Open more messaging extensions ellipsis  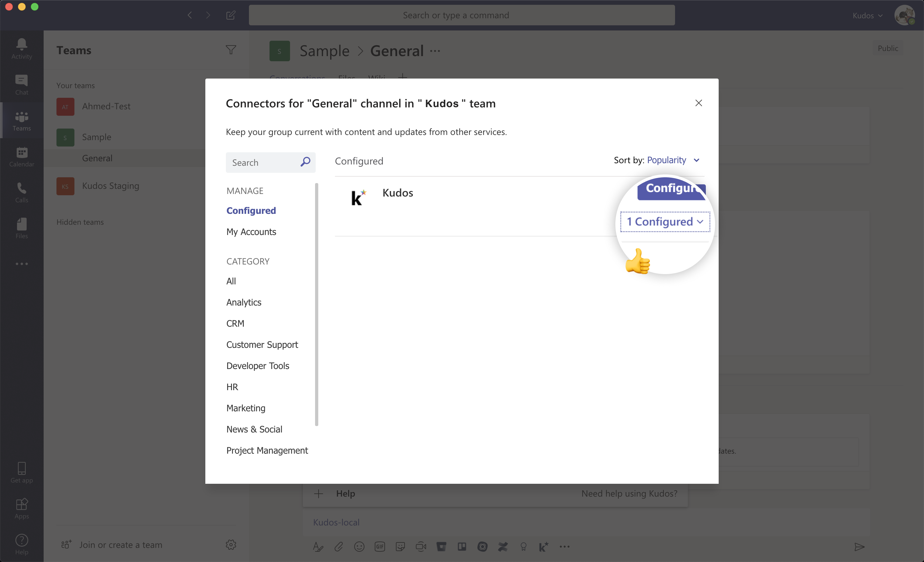click(564, 547)
